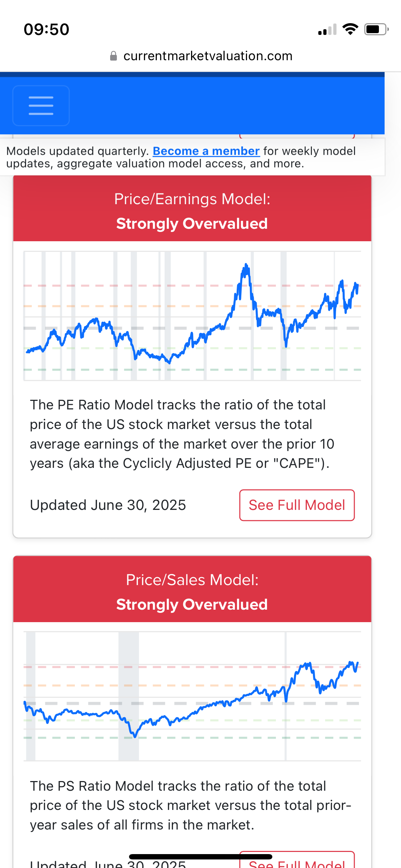Tap the Price/Sales line chart
Screen dimensions: 401x868
(x=192, y=696)
